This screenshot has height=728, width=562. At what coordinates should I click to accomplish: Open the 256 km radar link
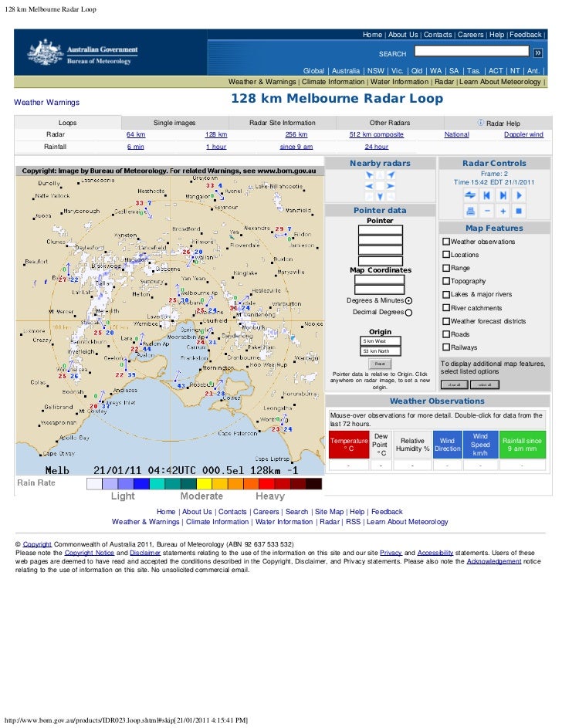(x=296, y=134)
